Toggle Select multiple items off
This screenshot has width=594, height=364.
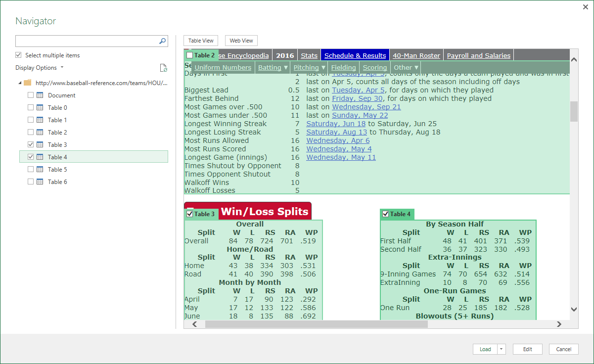18,55
